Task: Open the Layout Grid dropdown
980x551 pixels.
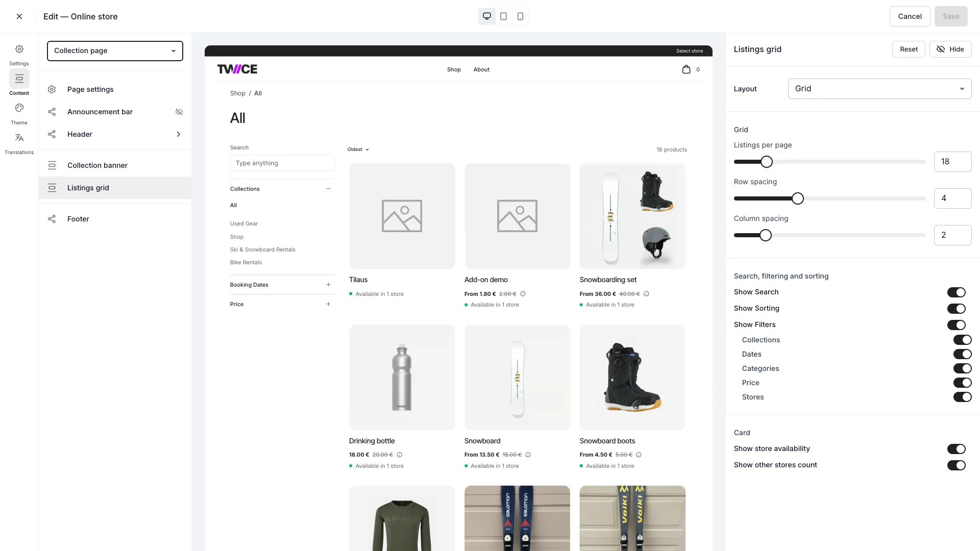Action: point(879,89)
